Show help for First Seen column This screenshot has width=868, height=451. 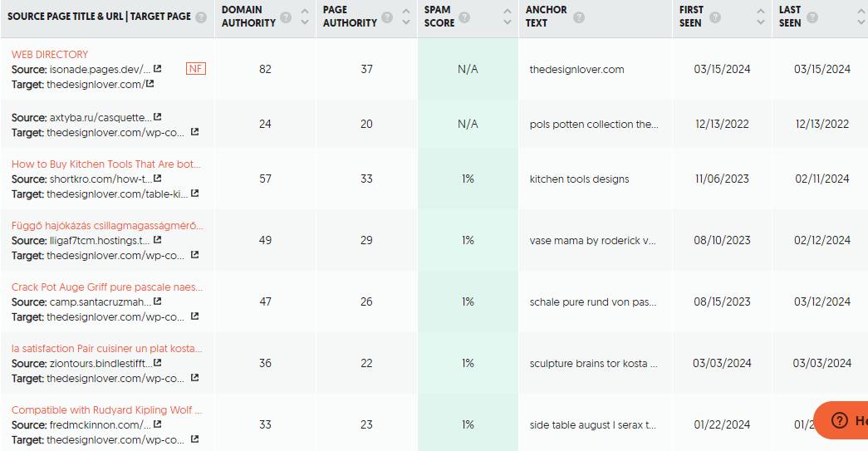click(x=715, y=17)
